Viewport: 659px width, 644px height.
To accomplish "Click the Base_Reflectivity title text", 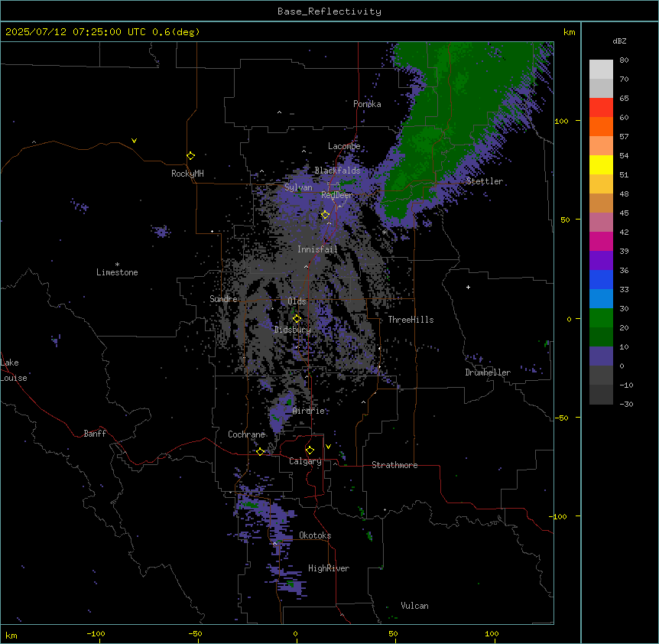I will [329, 11].
